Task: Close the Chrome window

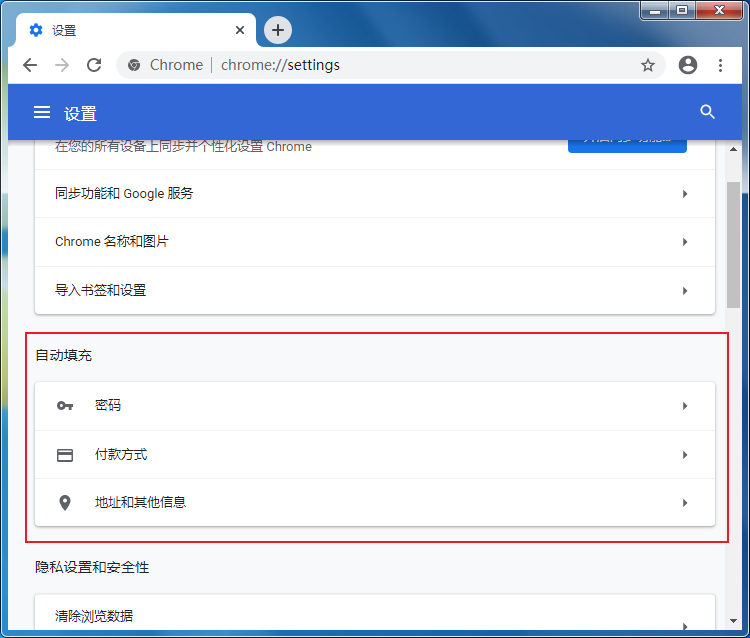Action: click(x=719, y=11)
